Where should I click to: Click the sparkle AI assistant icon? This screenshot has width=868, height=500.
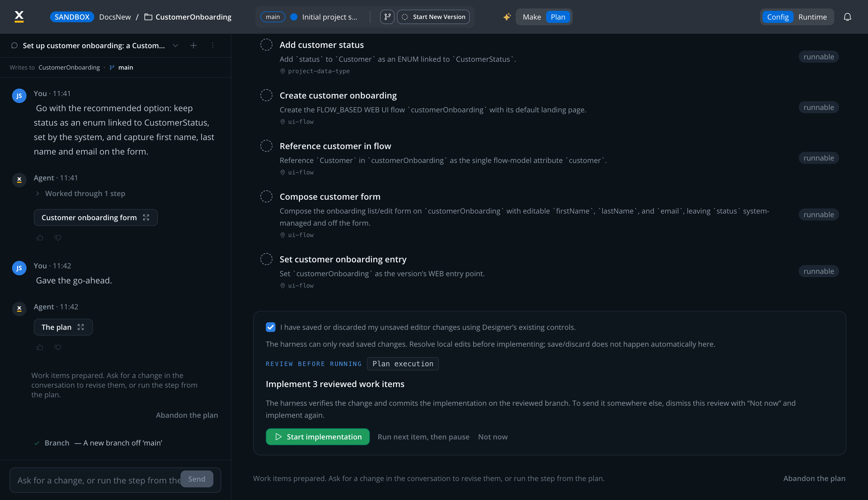tap(507, 17)
